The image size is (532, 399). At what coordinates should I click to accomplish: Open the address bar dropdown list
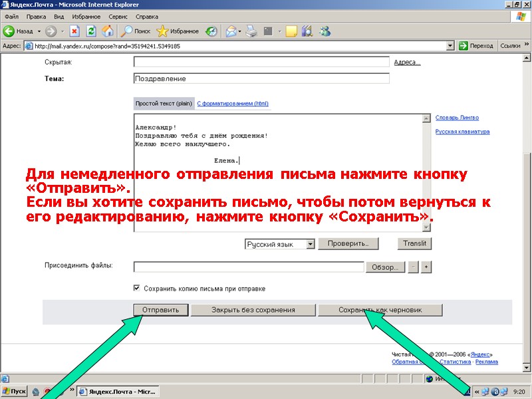click(450, 46)
